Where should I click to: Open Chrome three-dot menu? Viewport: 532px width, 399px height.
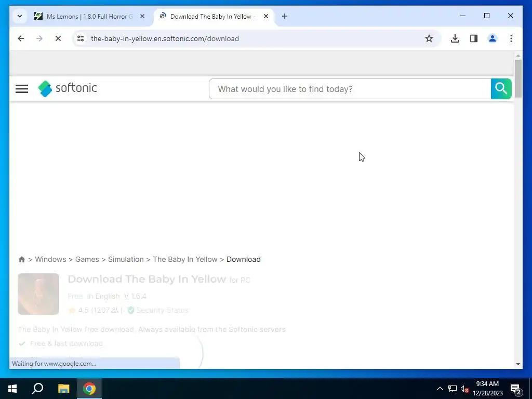[511, 38]
